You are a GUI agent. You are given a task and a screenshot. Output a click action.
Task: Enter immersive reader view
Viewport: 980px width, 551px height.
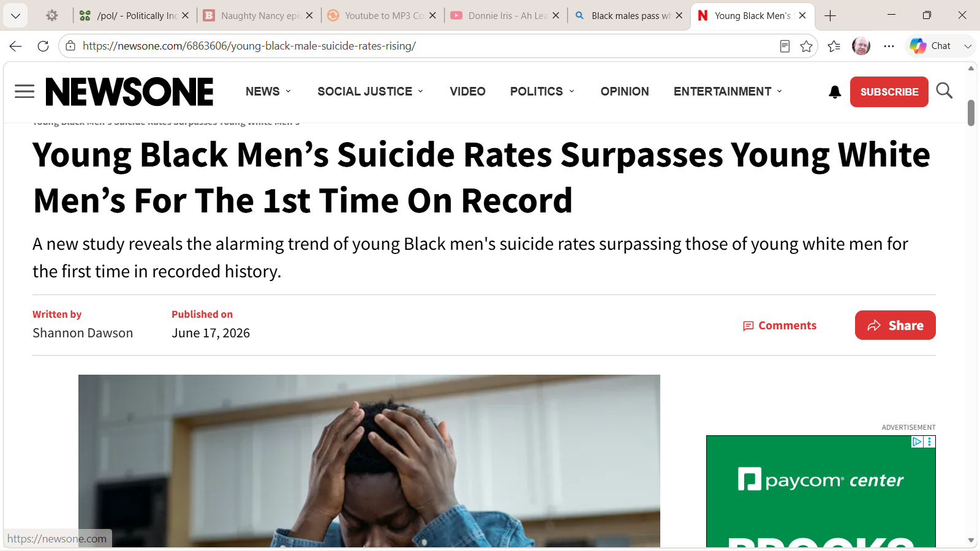[x=785, y=46]
